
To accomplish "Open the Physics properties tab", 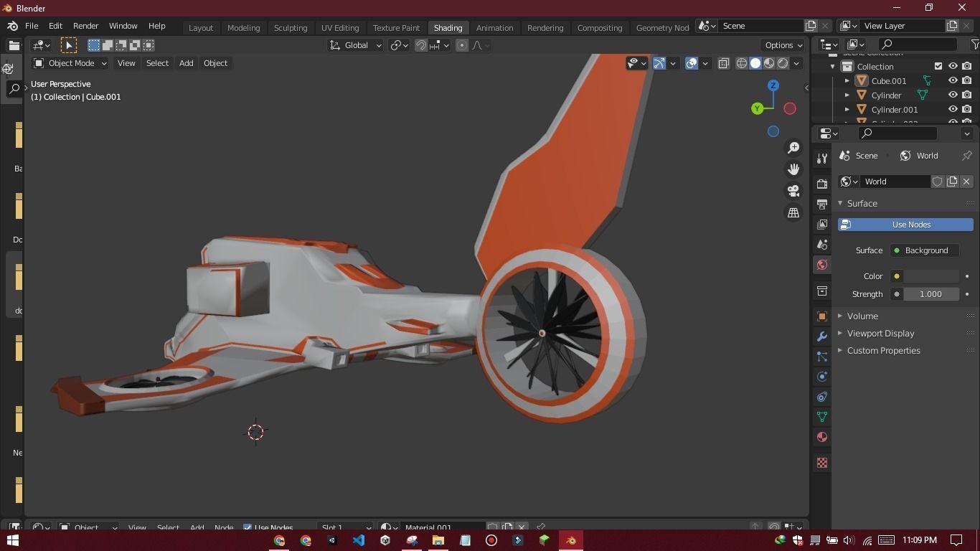I will 822,377.
